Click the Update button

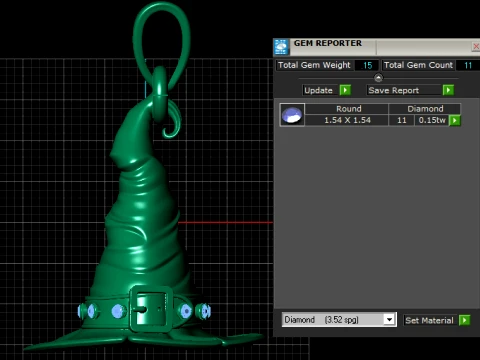320,90
